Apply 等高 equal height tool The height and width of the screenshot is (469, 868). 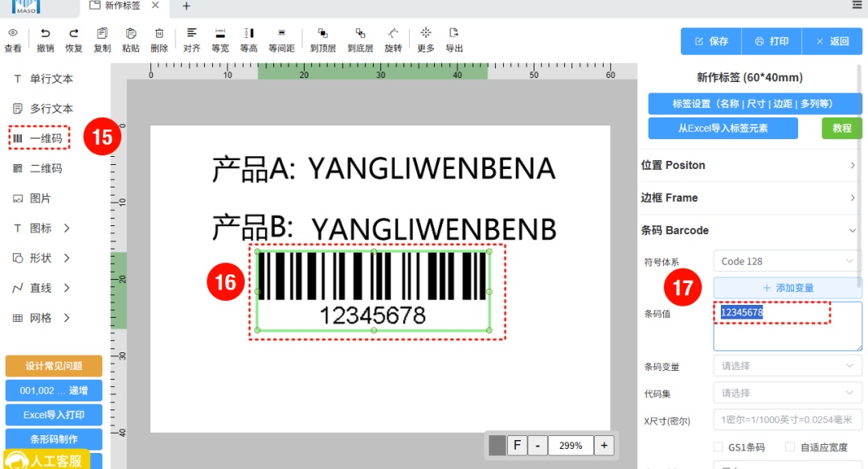249,33
